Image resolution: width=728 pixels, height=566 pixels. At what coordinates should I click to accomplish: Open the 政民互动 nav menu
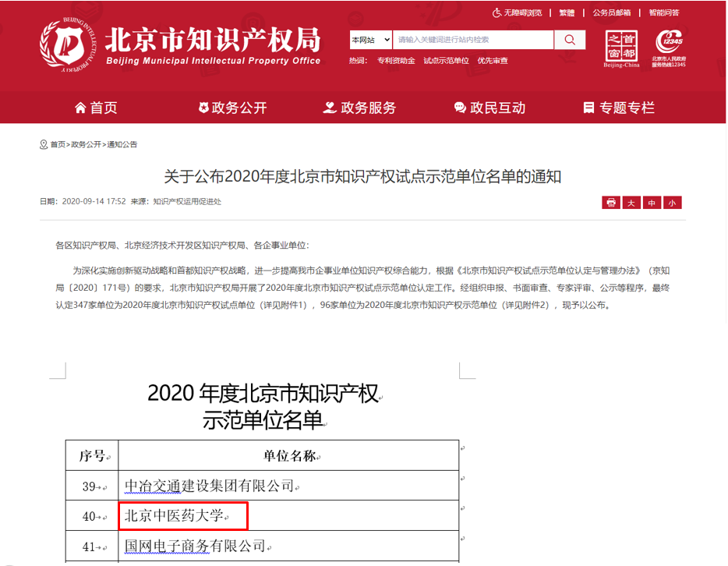pyautogui.click(x=489, y=108)
